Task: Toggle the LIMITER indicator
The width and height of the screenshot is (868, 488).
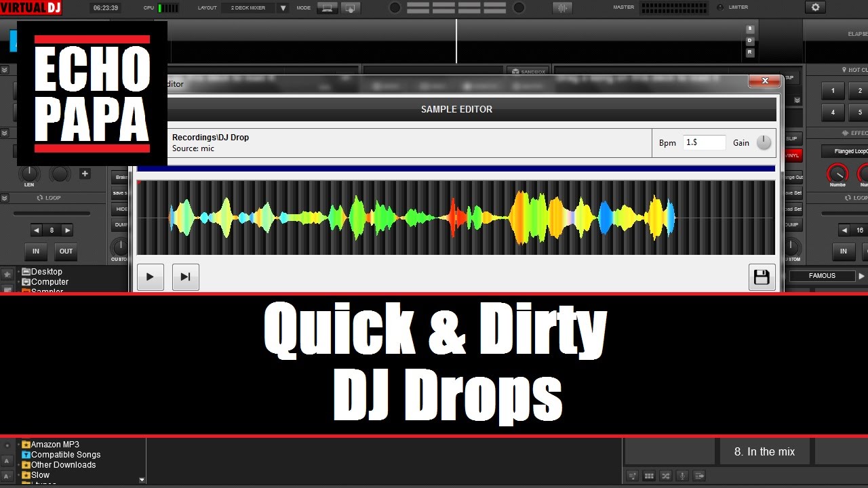Action: 719,7
